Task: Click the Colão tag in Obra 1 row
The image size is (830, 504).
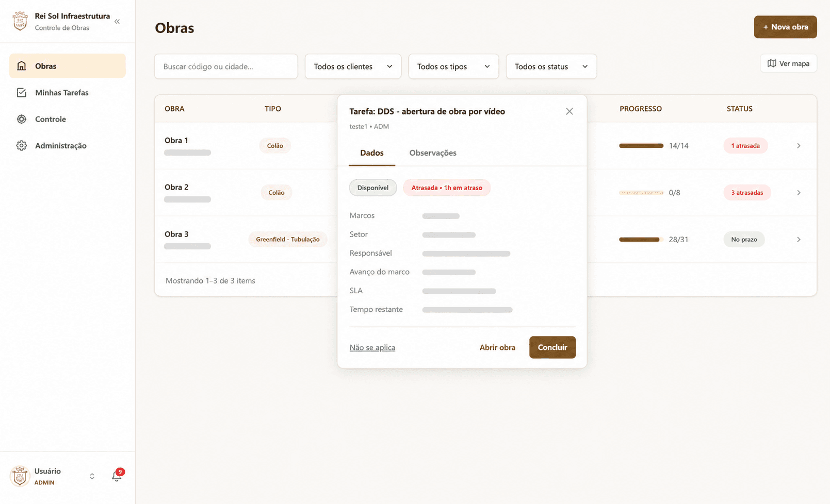Action: tap(275, 146)
